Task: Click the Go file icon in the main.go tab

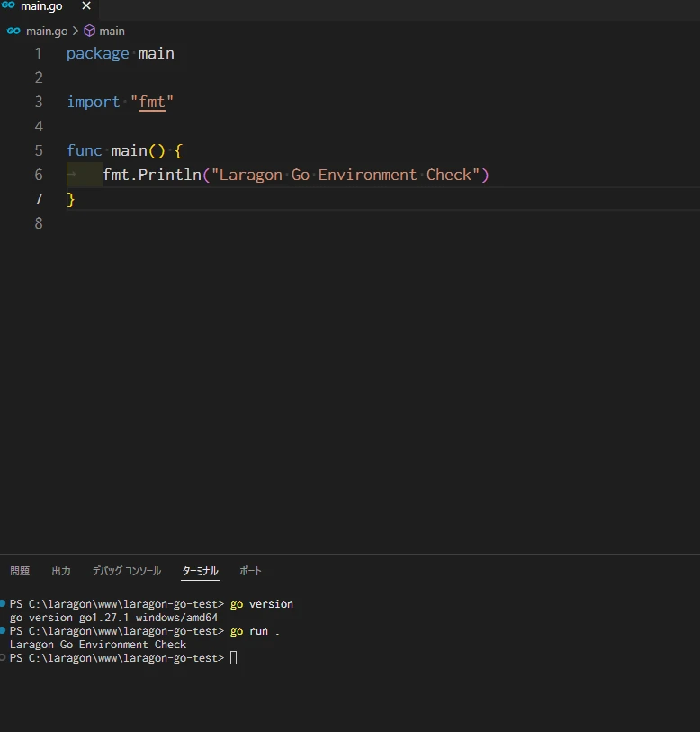Action: point(8,5)
